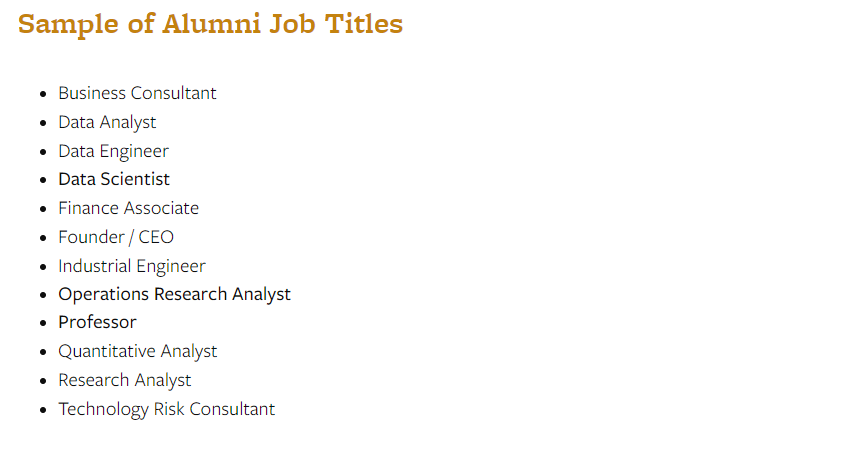Click the bullet beside Data Scientist
This screenshot has height=452, width=847.
[43, 180]
